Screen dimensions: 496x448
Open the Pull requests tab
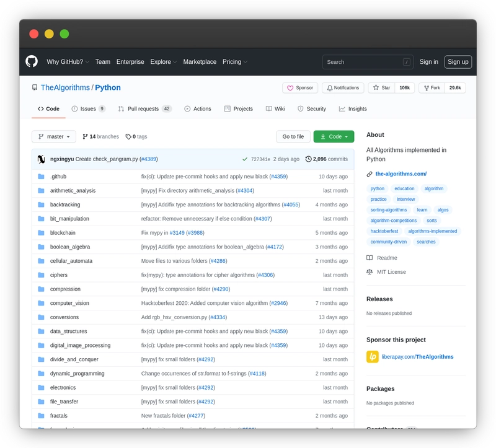[145, 109]
